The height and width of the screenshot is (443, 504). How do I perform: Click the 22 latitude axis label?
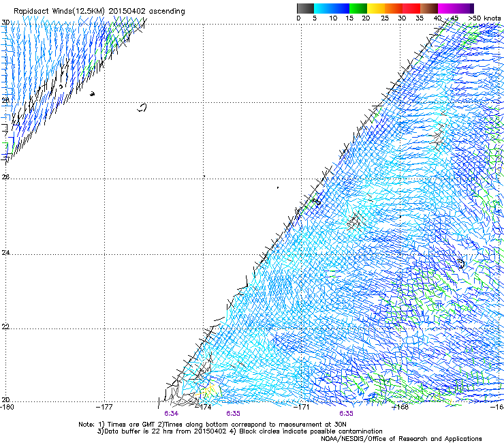coord(5,326)
